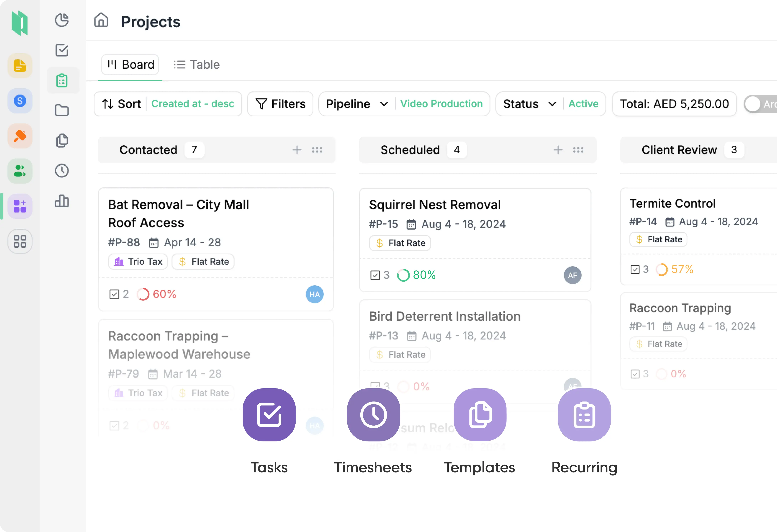Click the Contacted column count 7
The height and width of the screenshot is (532, 777).
click(x=194, y=150)
